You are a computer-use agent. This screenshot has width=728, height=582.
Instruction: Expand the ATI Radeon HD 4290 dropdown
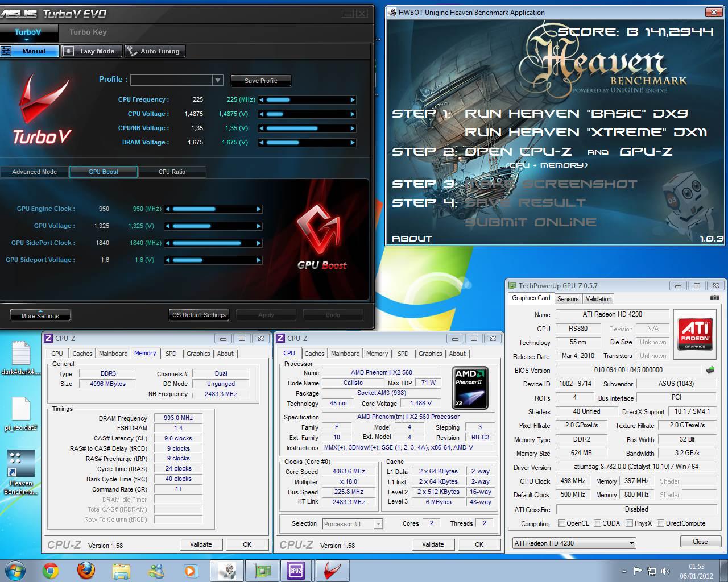click(x=574, y=543)
